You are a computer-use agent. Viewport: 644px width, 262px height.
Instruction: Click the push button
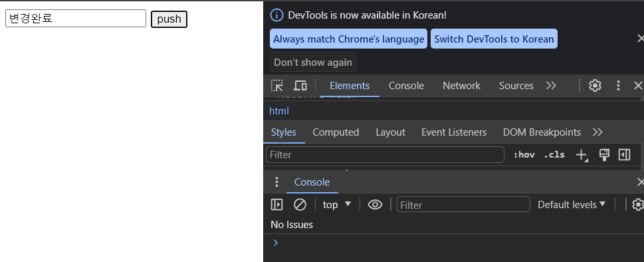(x=169, y=19)
